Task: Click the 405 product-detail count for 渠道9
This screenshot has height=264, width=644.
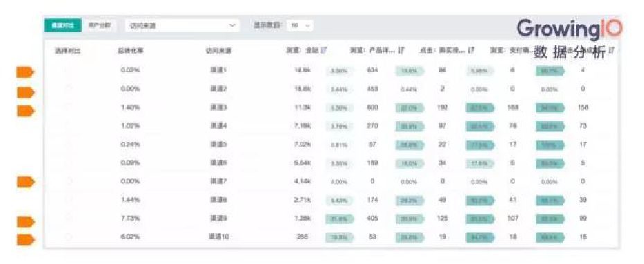Action: tap(372, 218)
